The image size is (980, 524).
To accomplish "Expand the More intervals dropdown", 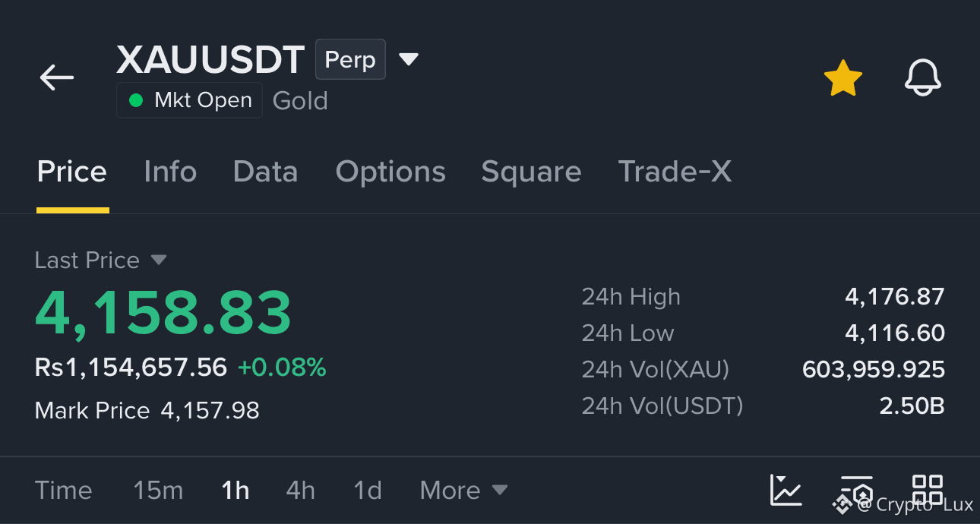I will 463,491.
